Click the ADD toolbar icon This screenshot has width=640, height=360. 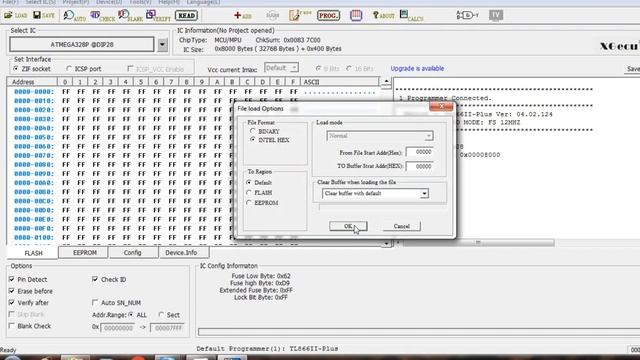(243, 16)
